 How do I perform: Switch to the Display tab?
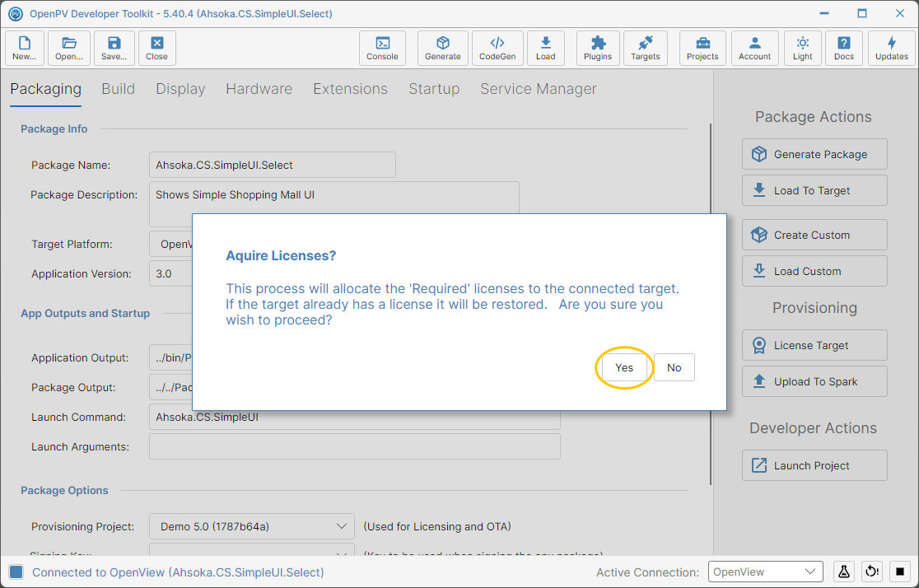click(x=180, y=89)
